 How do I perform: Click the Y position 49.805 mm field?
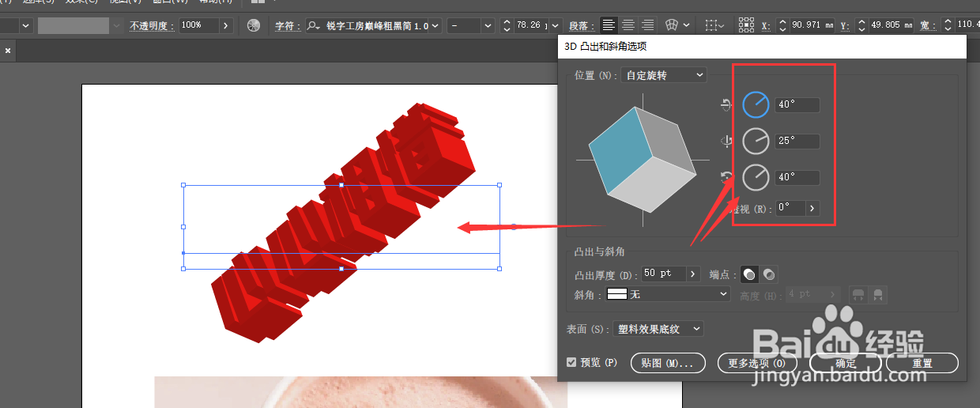pos(891,26)
